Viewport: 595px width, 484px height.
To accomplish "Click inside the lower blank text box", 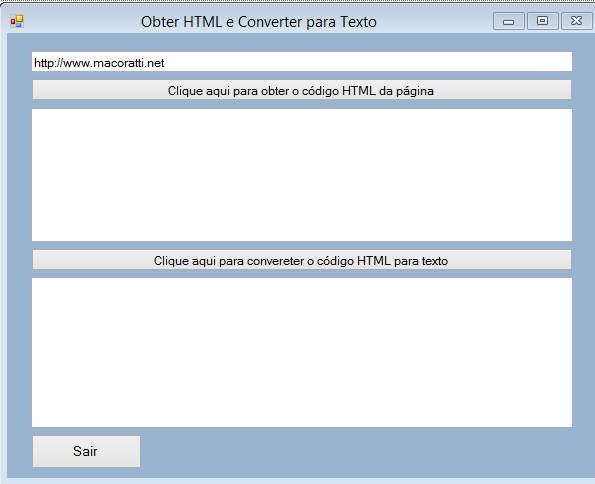I will click(x=302, y=352).
